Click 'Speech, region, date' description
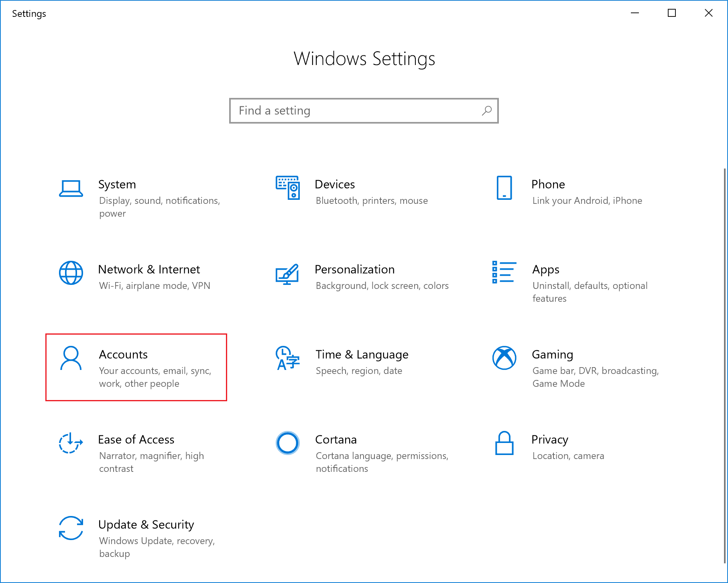Image resolution: width=728 pixels, height=583 pixels. pos(359,371)
